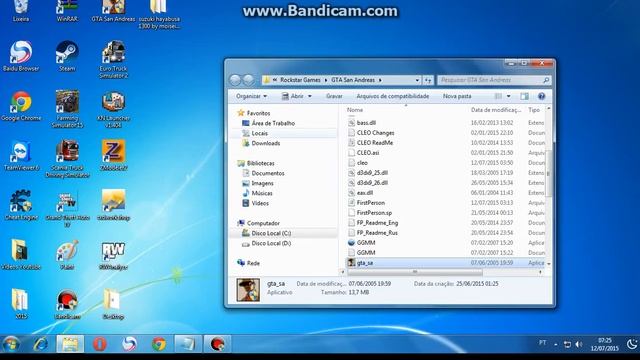Launch the RWAnalyze desktop shortcut
Viewport: 640px width, 360px height.
pyautogui.click(x=113, y=255)
